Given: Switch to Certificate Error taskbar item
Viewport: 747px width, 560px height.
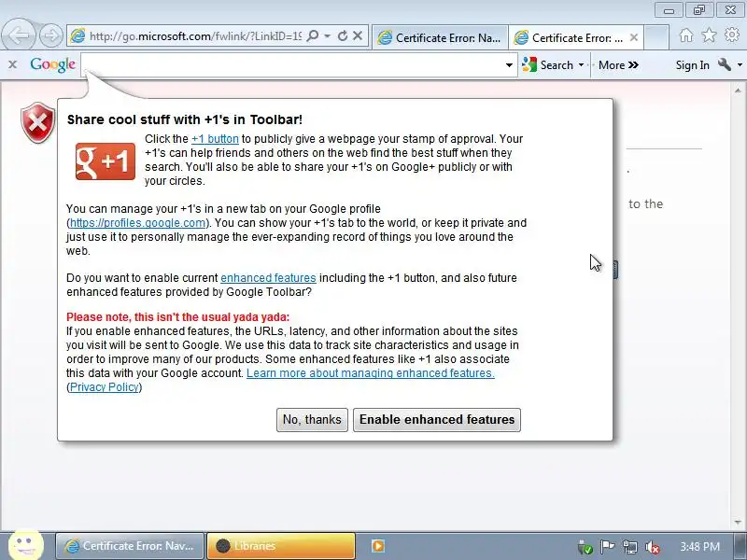Looking at the screenshot, I should pos(130,546).
